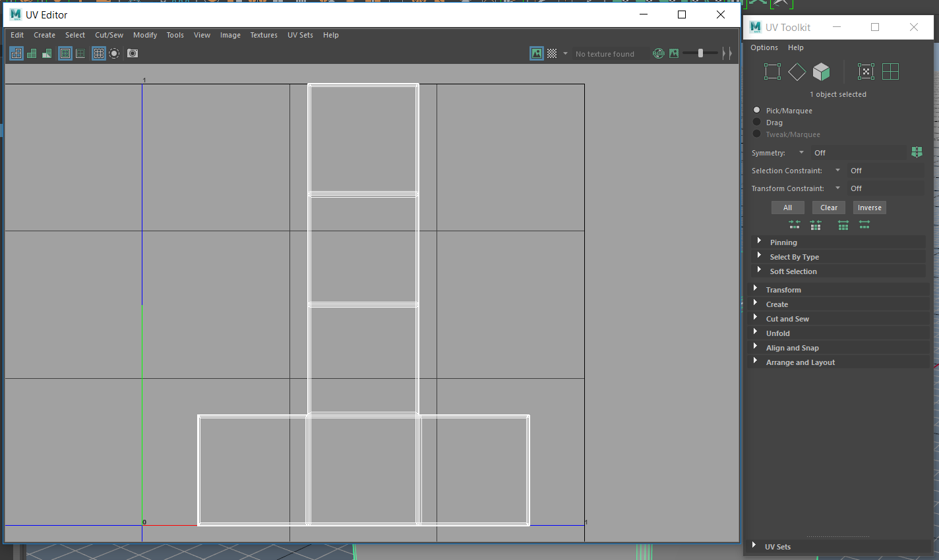Image resolution: width=939 pixels, height=560 pixels.
Task: Click the isolate select circle icon
Action: tap(114, 53)
